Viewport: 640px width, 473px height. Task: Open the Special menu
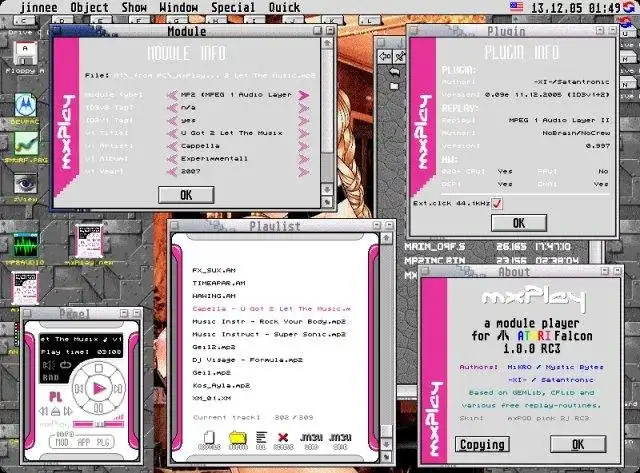(233, 7)
